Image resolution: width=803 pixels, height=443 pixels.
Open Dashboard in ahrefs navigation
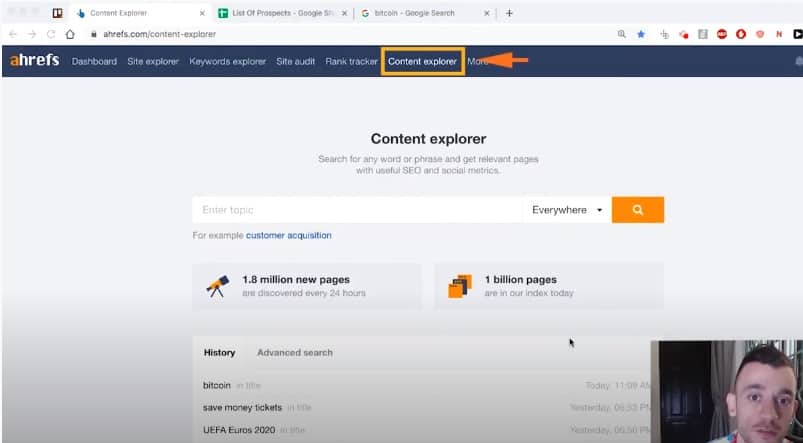[94, 61]
